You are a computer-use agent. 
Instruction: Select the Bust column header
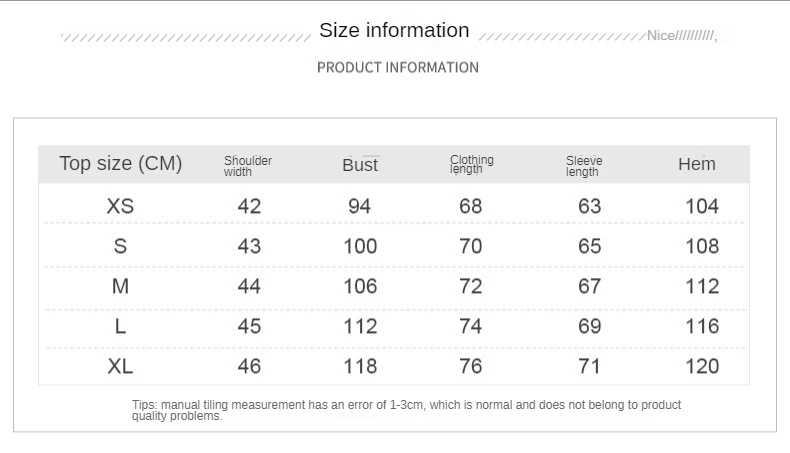point(360,165)
